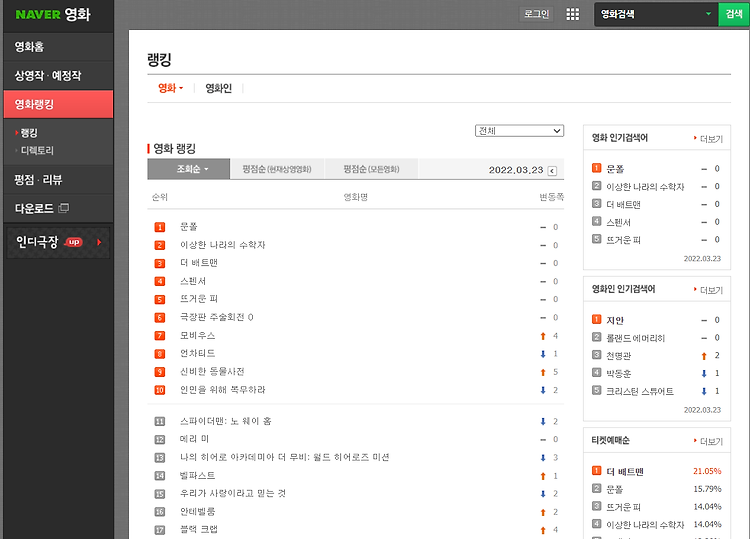
Task: Expand the 영화검색 search type dropdown arrow
Action: pyautogui.click(x=708, y=14)
